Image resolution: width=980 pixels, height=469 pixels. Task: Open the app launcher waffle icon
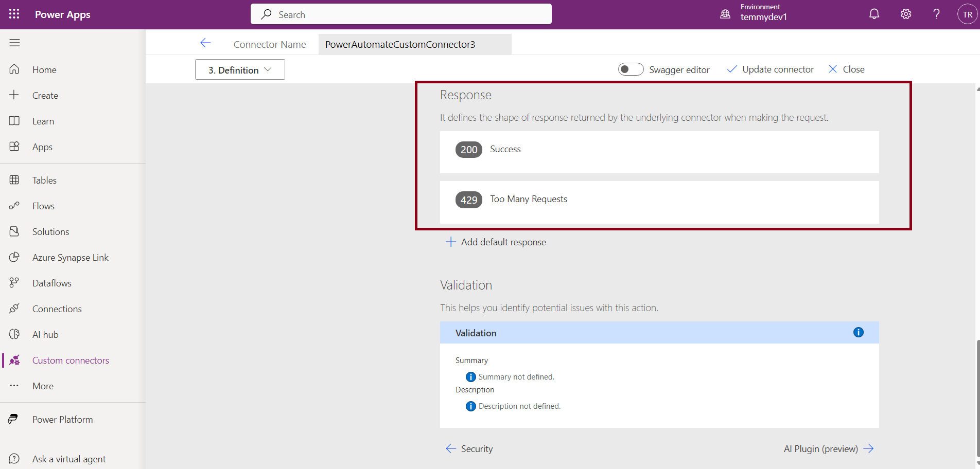[14, 14]
